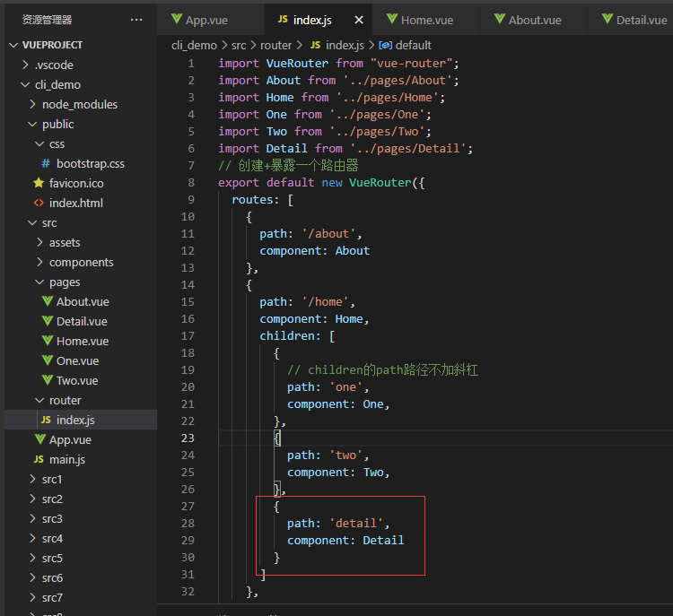Click the Vue icon beside One.vue
The width and height of the screenshot is (673, 616).
point(48,360)
